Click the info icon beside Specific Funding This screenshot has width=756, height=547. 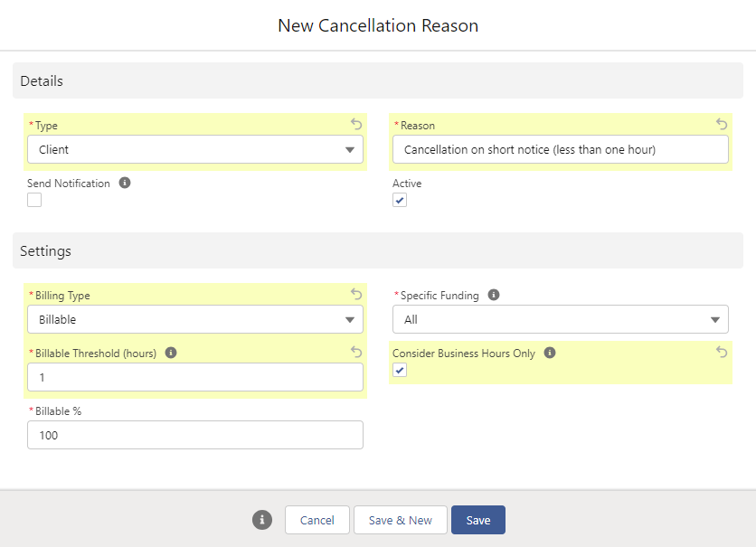(x=493, y=294)
